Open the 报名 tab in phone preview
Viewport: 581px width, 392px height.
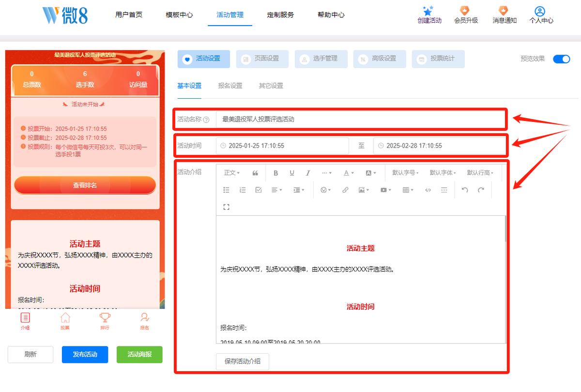click(144, 321)
